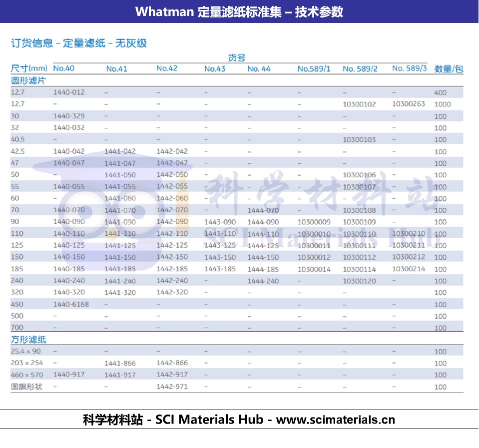Click the 'No. 589/3' column header
This screenshot has width=479, height=448.
[x=410, y=68]
